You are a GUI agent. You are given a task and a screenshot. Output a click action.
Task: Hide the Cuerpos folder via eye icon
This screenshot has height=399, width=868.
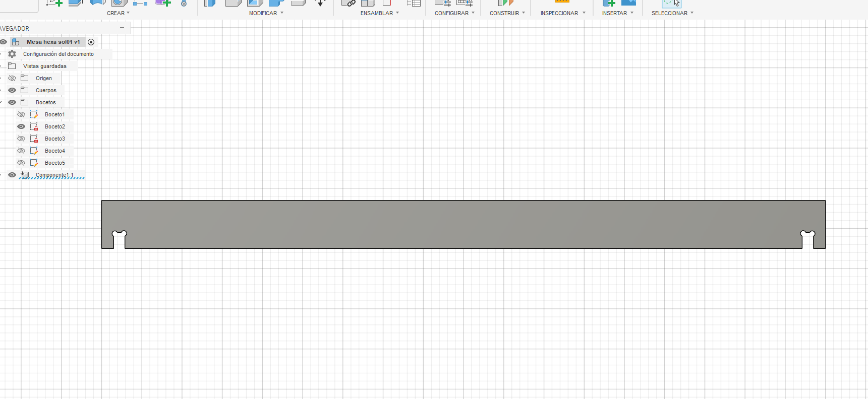tap(12, 90)
